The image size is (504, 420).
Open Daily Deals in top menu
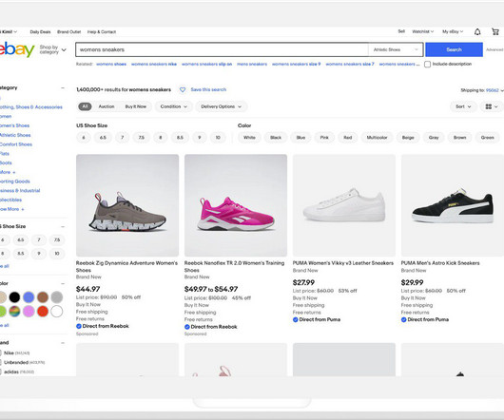coord(40,31)
